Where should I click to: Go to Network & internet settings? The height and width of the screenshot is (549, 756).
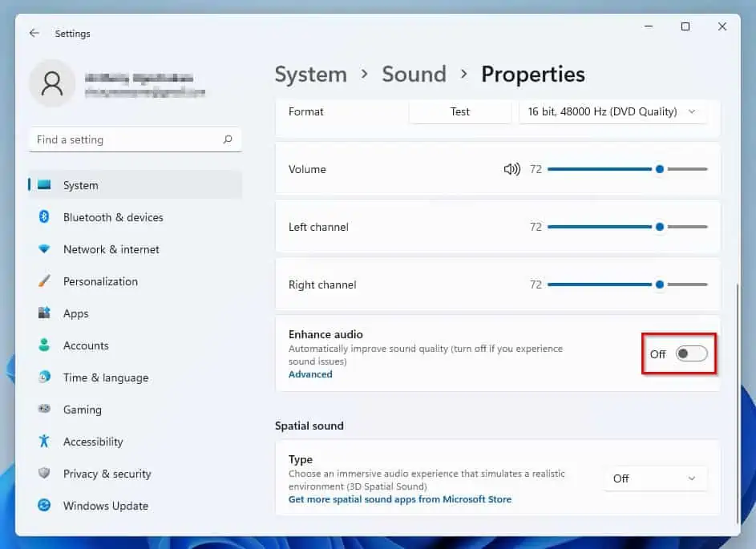(x=135, y=249)
